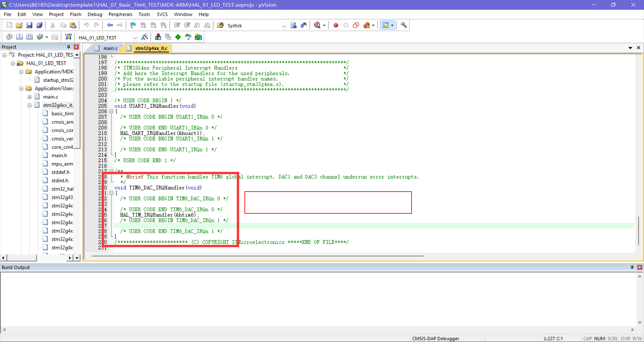Insert/Remove Breakpoint red dot

(x=336, y=25)
